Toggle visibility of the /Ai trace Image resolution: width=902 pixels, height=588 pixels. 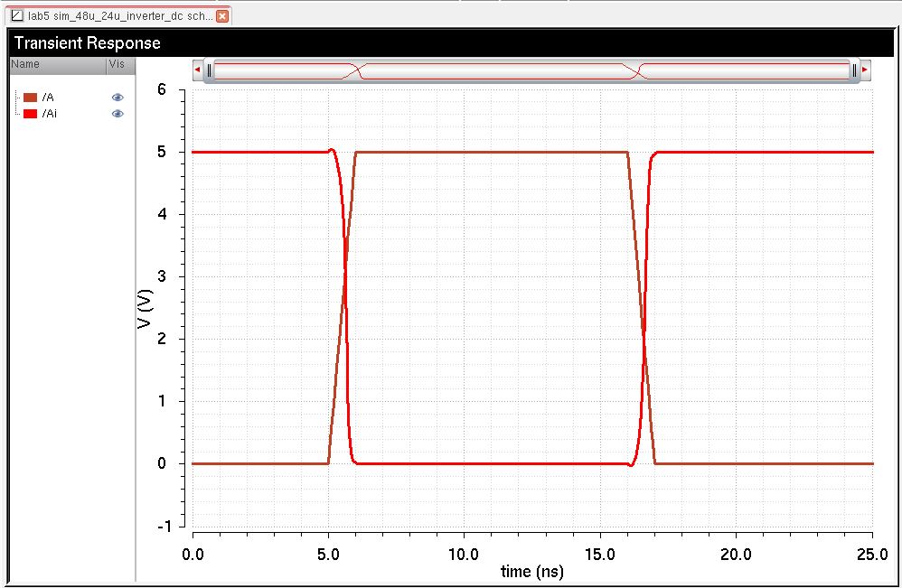click(117, 114)
